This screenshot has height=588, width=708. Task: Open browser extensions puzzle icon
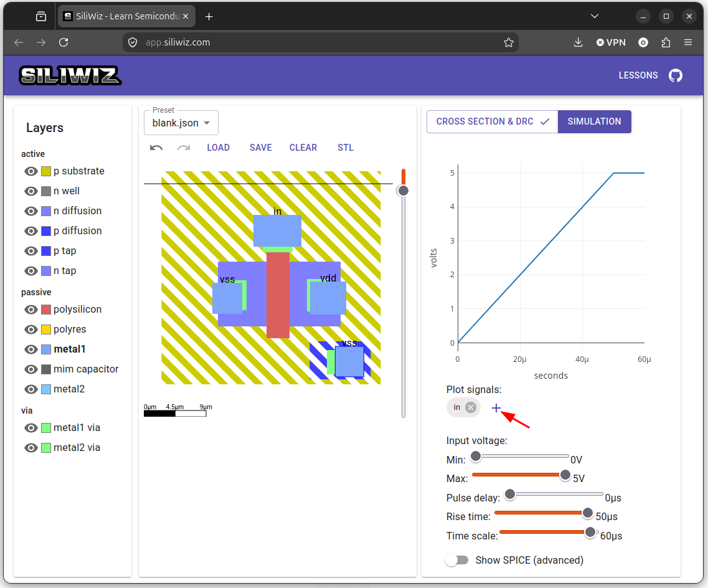666,42
